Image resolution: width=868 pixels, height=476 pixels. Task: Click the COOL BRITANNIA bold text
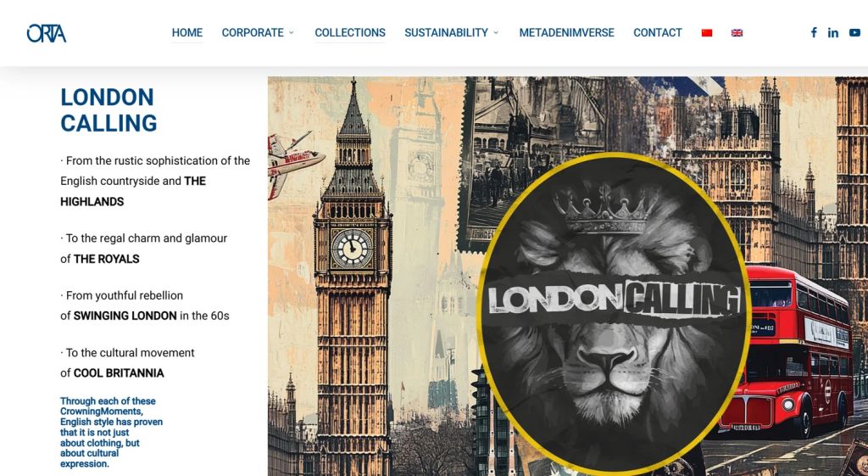119,373
